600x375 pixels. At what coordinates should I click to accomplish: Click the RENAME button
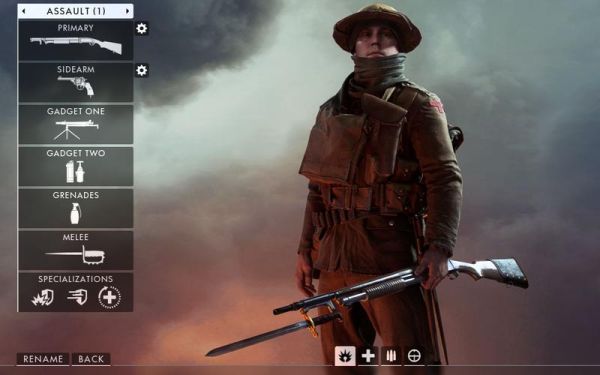click(43, 359)
